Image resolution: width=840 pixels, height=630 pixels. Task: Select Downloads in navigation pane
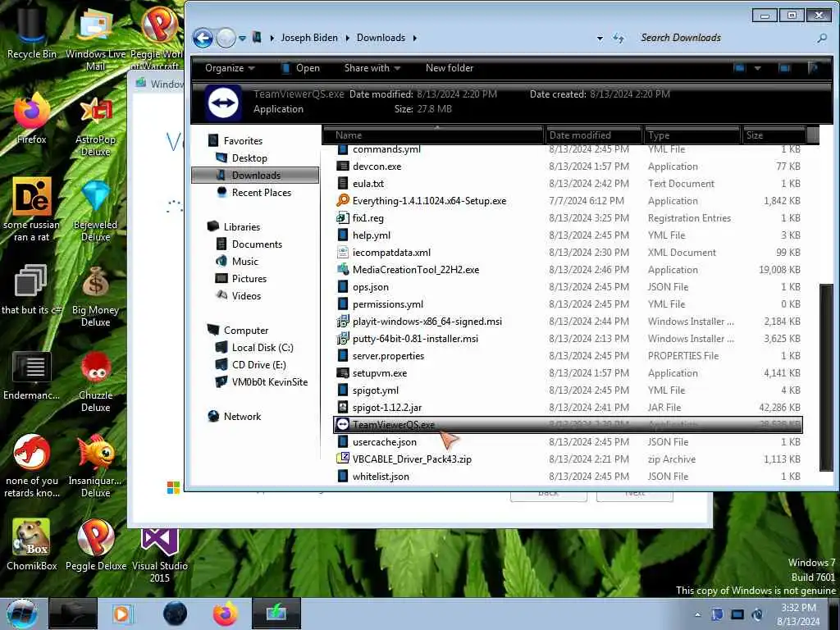pos(255,176)
